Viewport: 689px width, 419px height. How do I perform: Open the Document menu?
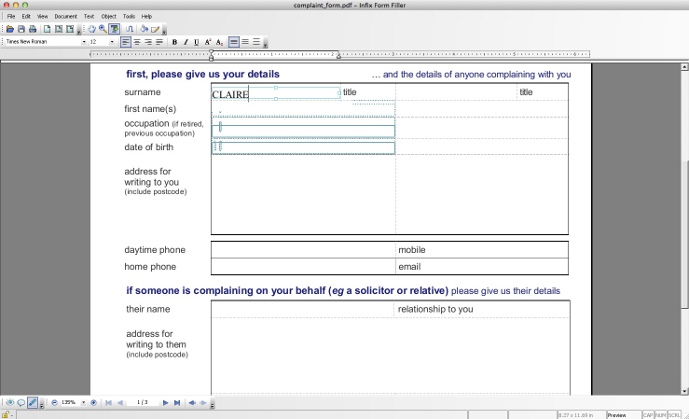(66, 16)
